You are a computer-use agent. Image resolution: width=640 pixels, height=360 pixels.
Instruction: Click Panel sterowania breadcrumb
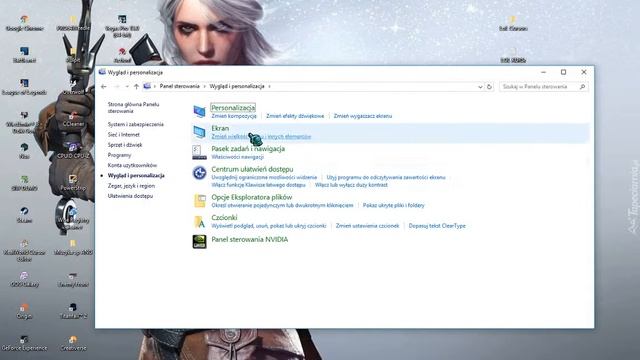[180, 86]
